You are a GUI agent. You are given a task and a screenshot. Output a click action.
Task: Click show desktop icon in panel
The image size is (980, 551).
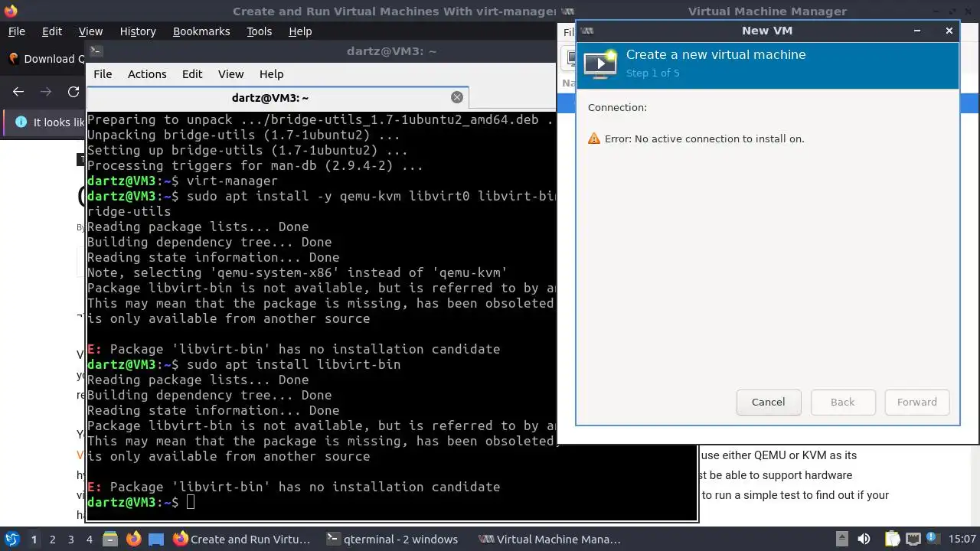(x=156, y=540)
